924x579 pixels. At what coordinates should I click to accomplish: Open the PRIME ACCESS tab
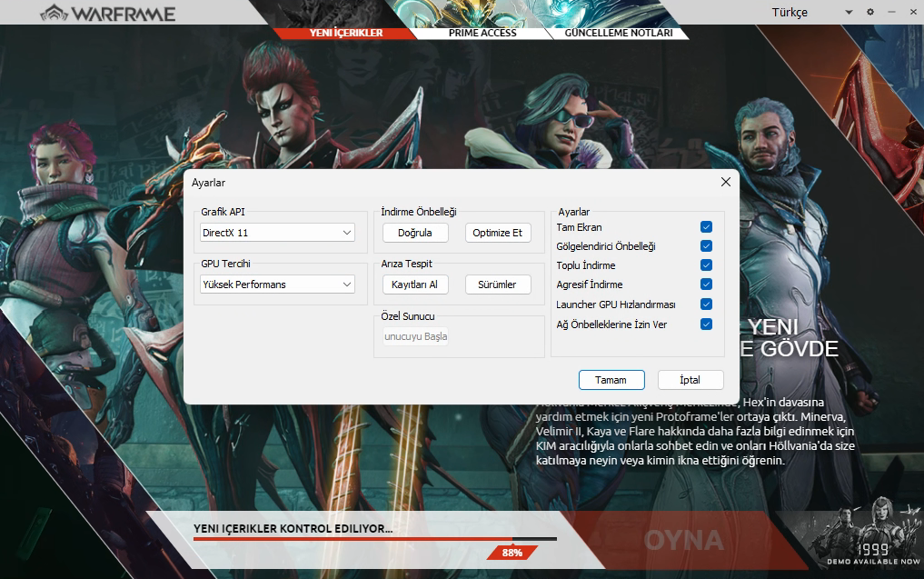pyautogui.click(x=482, y=33)
